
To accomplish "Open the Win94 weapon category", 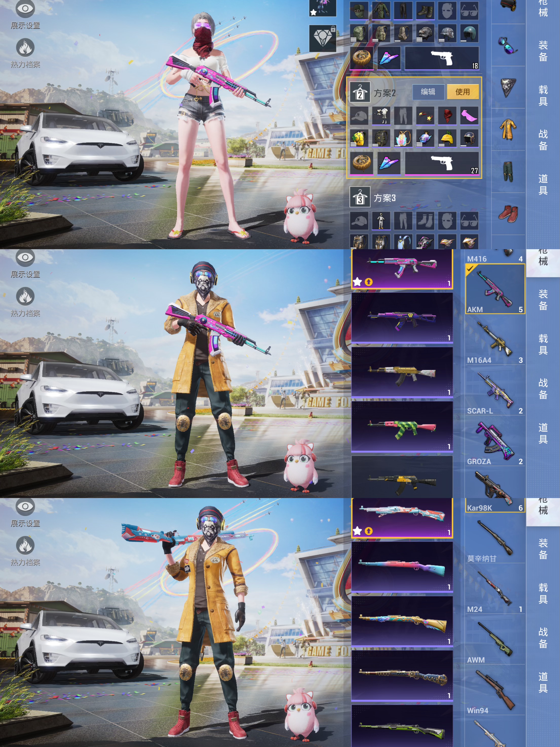I will 495,690.
